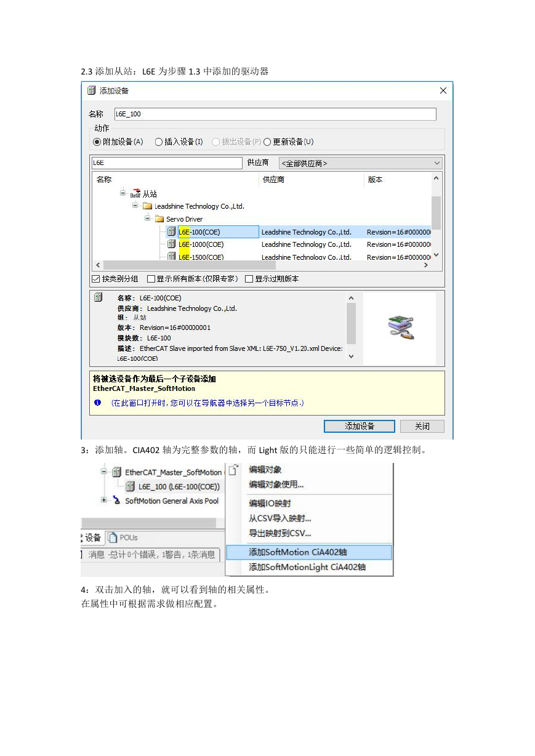Click the blue information icon in the yellow note
Image resolution: width=535 pixels, height=756 pixels.
[x=97, y=403]
